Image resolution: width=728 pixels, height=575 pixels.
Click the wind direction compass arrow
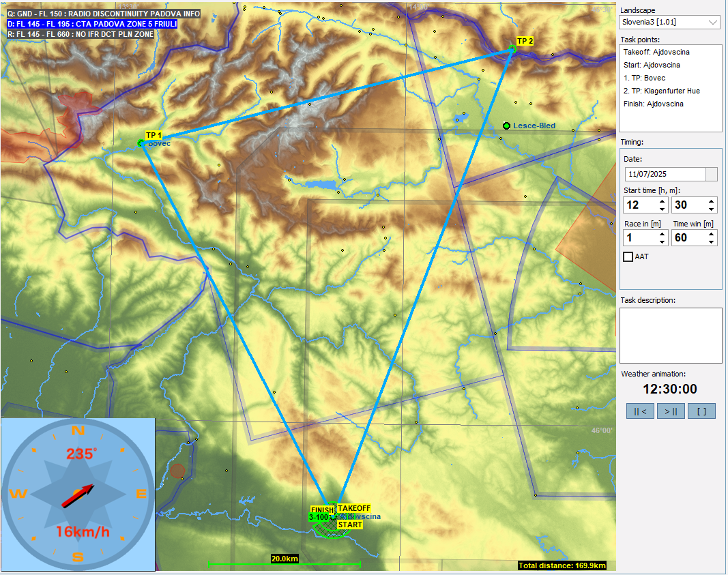(78, 496)
